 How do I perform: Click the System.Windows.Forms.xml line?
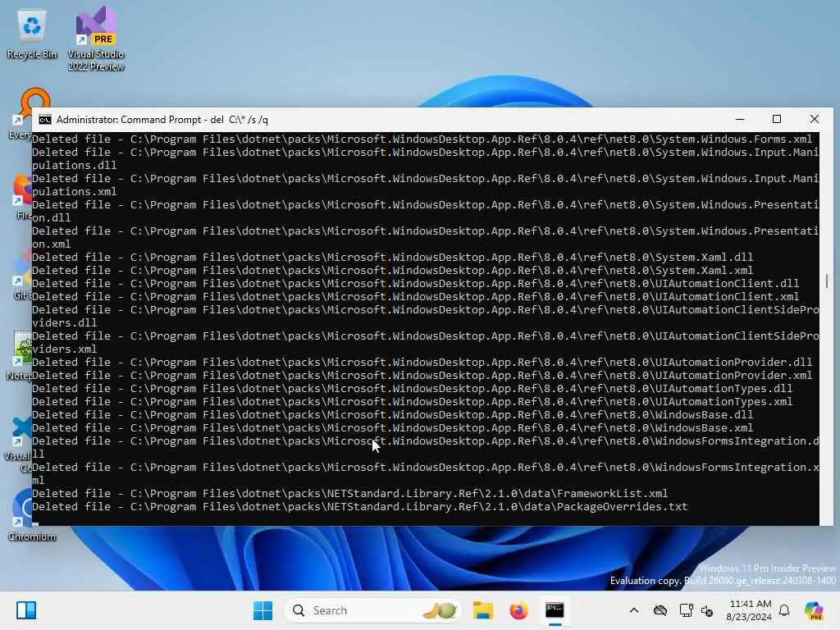coord(422,139)
